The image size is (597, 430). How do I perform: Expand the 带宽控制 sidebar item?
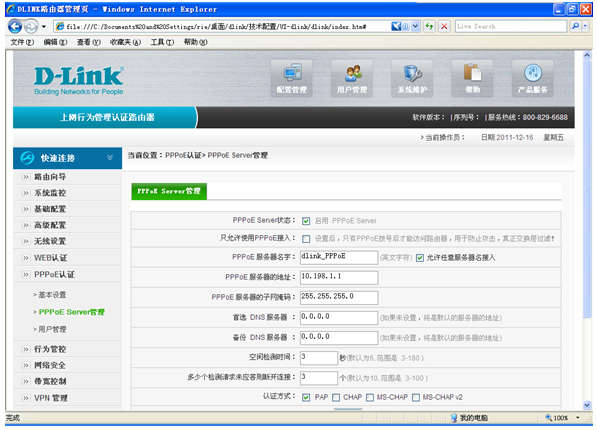tap(67, 381)
